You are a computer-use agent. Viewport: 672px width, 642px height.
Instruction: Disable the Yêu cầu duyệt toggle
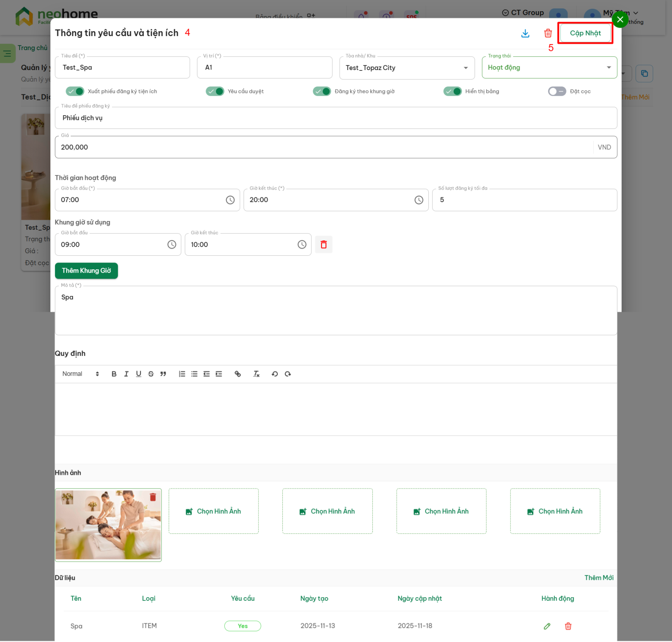click(215, 91)
